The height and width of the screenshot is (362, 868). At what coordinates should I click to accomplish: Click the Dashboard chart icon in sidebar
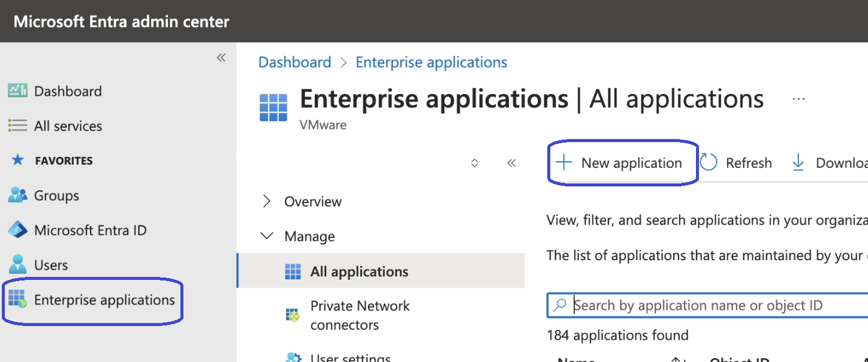(x=17, y=90)
